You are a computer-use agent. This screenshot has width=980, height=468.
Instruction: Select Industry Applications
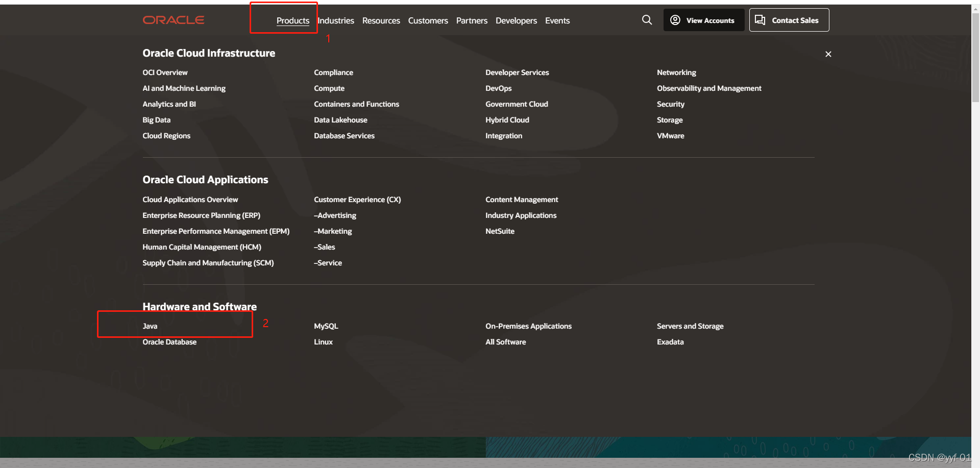521,215
